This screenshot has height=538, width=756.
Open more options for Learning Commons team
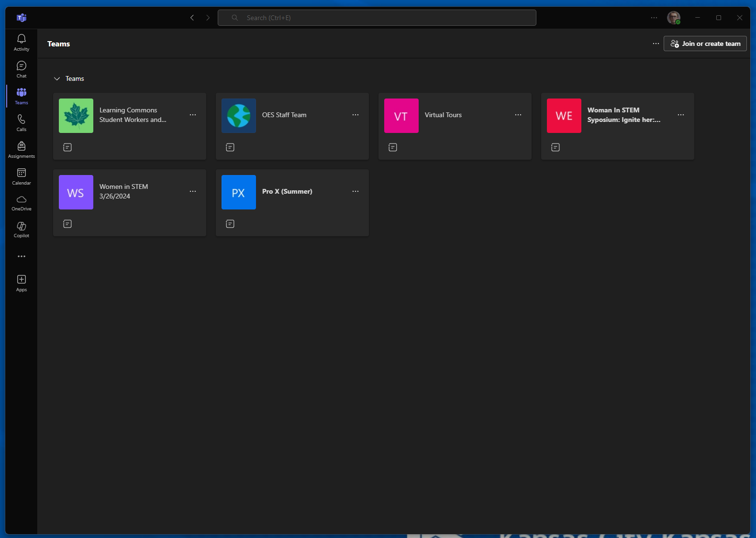click(x=193, y=115)
